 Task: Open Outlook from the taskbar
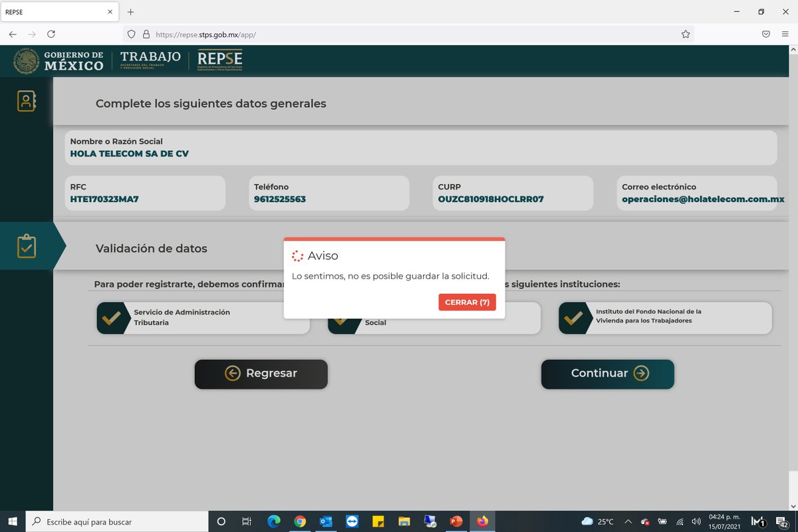click(x=326, y=521)
